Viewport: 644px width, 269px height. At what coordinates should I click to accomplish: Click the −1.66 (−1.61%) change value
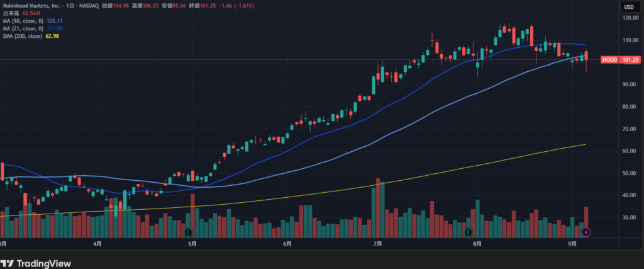coord(236,6)
